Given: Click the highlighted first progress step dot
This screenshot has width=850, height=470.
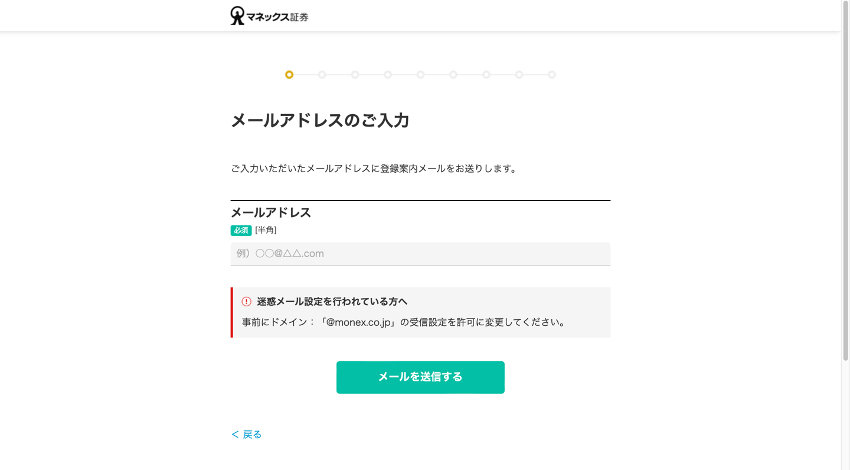Looking at the screenshot, I should pos(289,74).
